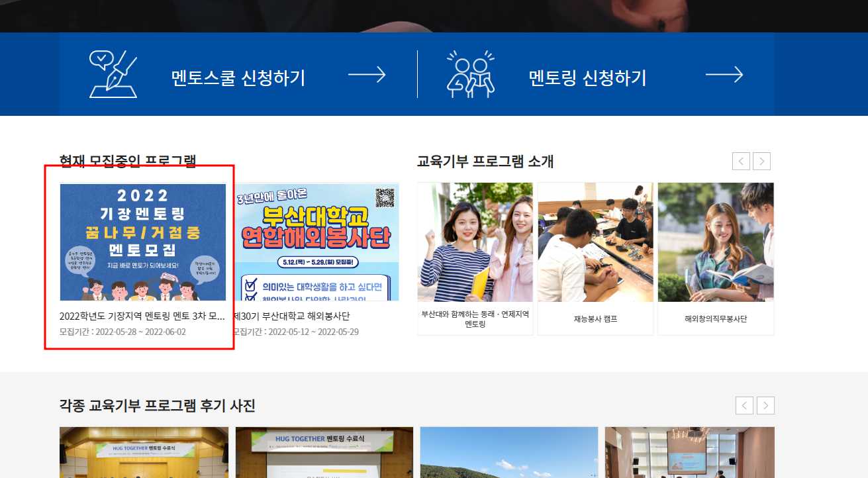The height and width of the screenshot is (478, 868).
Task: Click the pen and speech bubble mentor school icon
Action: coord(113,74)
